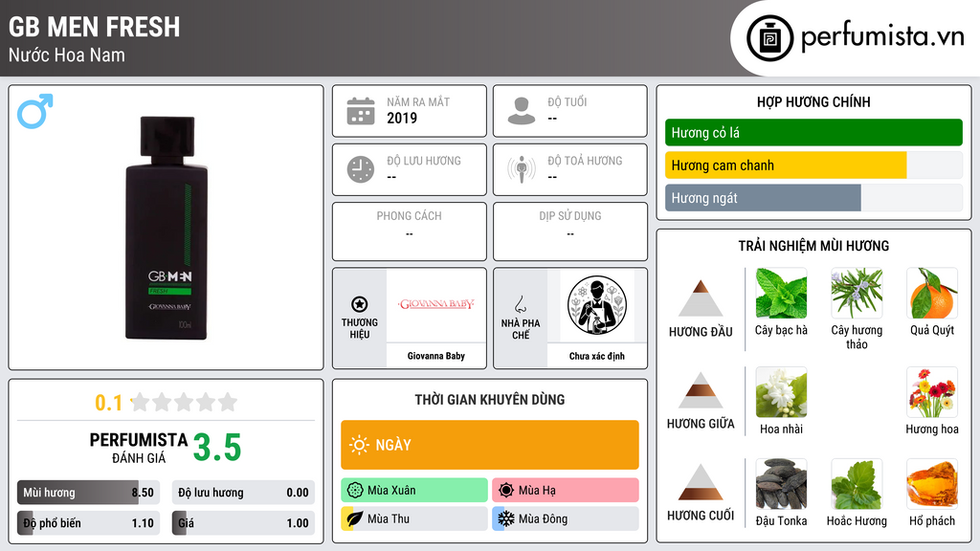
Task: Click the Hổ phách amber note image
Action: point(932,483)
